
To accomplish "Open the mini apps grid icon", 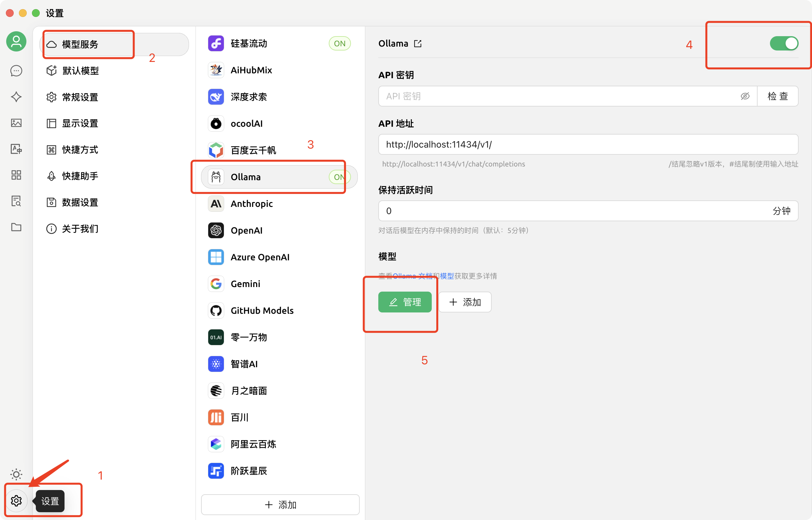I will click(x=16, y=175).
